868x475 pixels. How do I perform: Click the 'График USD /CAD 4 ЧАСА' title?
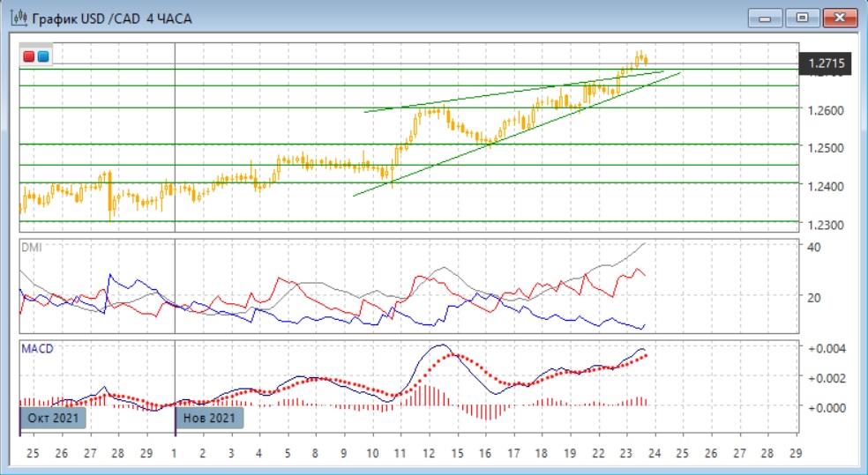[112, 19]
